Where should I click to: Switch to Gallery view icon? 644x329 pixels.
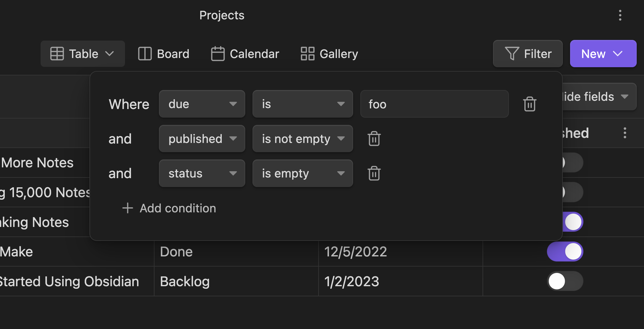306,54
